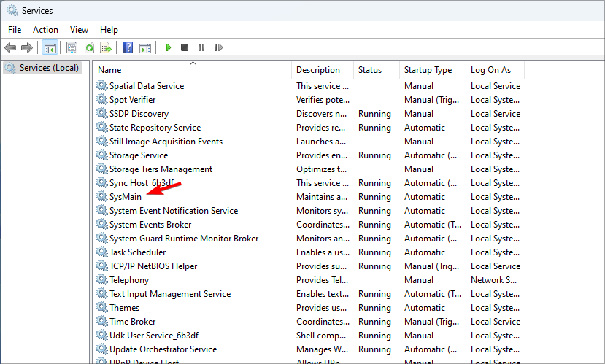The image size is (605, 364).
Task: Click gear icon next to Time Broker
Action: coord(102,321)
